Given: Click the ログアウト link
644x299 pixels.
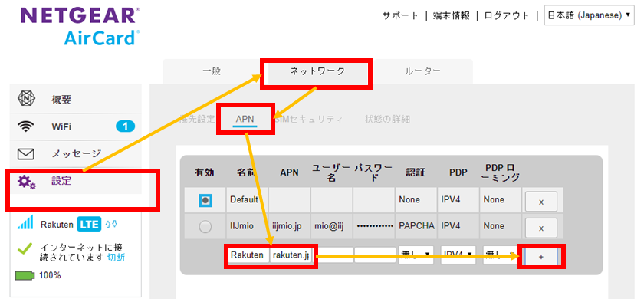Looking at the screenshot, I should pos(507,16).
